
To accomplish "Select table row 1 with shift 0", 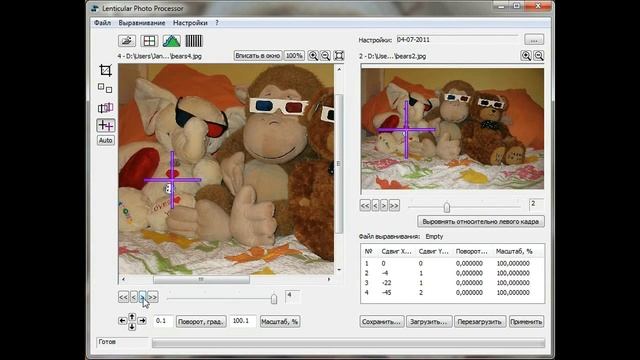I will point(452,264).
